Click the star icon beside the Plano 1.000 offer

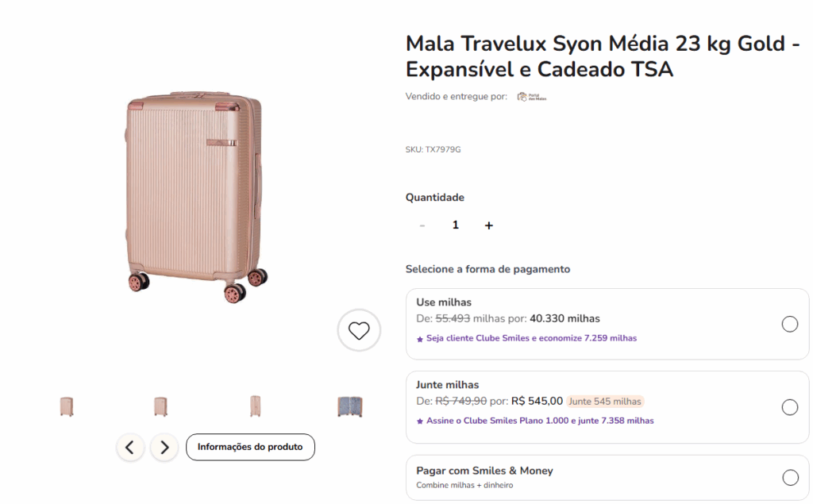coord(420,421)
